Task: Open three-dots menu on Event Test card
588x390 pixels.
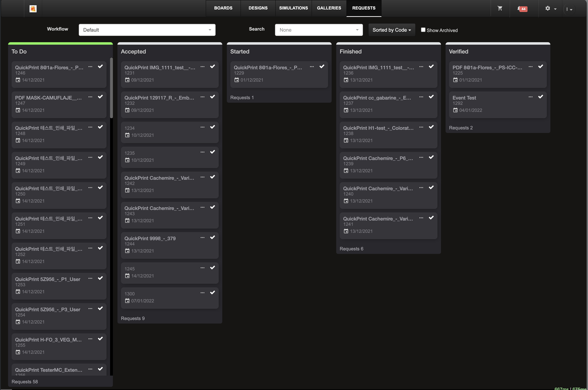Action: pyautogui.click(x=530, y=97)
